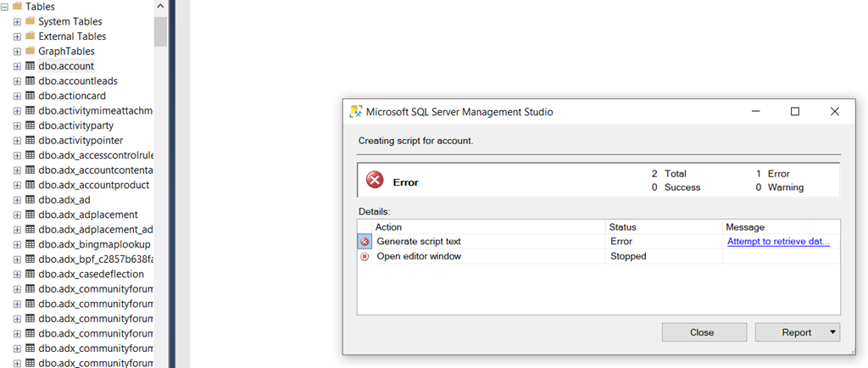The image size is (868, 368).
Task: Select the dbo.actioncard table
Action: click(72, 96)
